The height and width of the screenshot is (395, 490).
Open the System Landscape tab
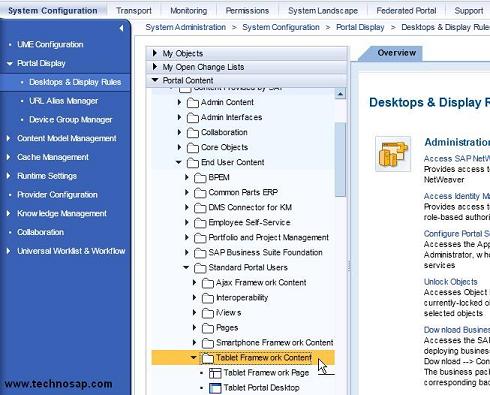click(323, 11)
